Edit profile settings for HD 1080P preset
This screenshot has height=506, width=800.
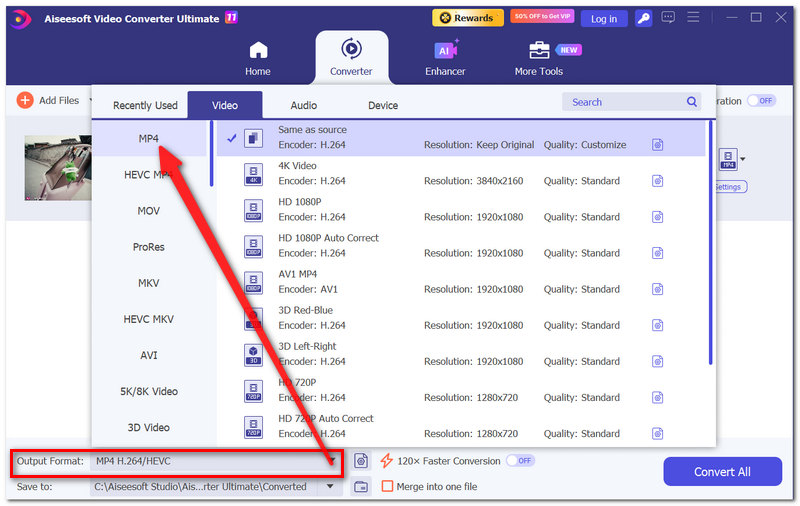coord(658,217)
